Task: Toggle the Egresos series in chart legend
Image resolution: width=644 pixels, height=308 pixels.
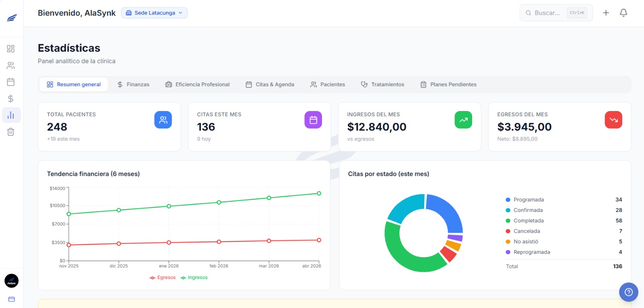Action: [x=163, y=277]
